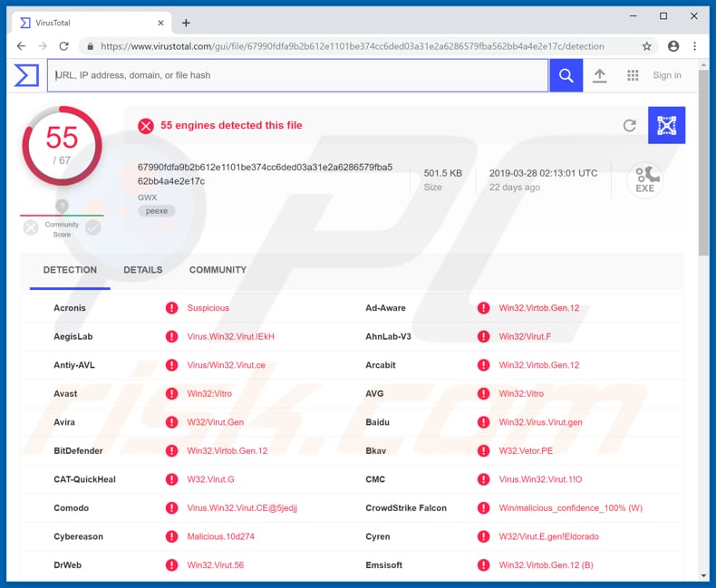The width and height of the screenshot is (716, 588).
Task: Open Chrome three-dot menu
Action: click(694, 46)
